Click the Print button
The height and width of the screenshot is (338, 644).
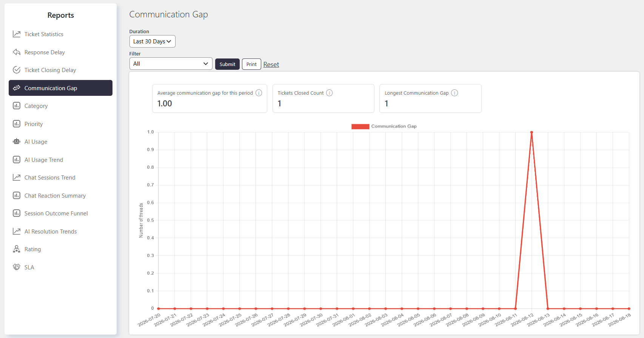(x=251, y=64)
